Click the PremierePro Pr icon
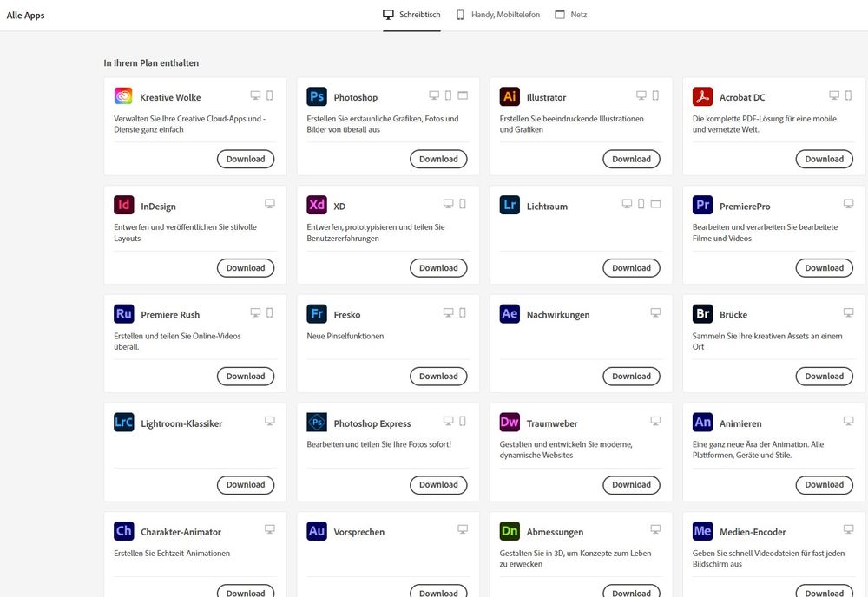This screenshot has width=868, height=597. tap(702, 206)
